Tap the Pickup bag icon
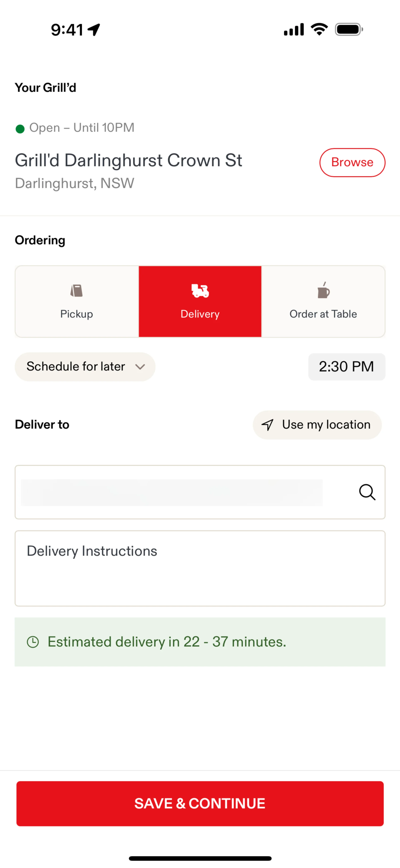Image resolution: width=400 pixels, height=868 pixels. 76,290
